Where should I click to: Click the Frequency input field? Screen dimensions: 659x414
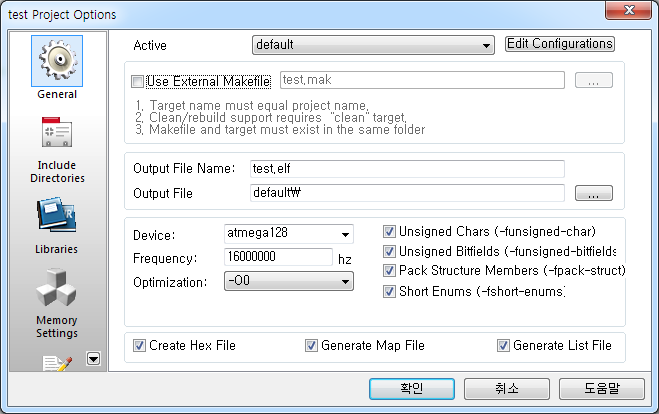coord(278,257)
